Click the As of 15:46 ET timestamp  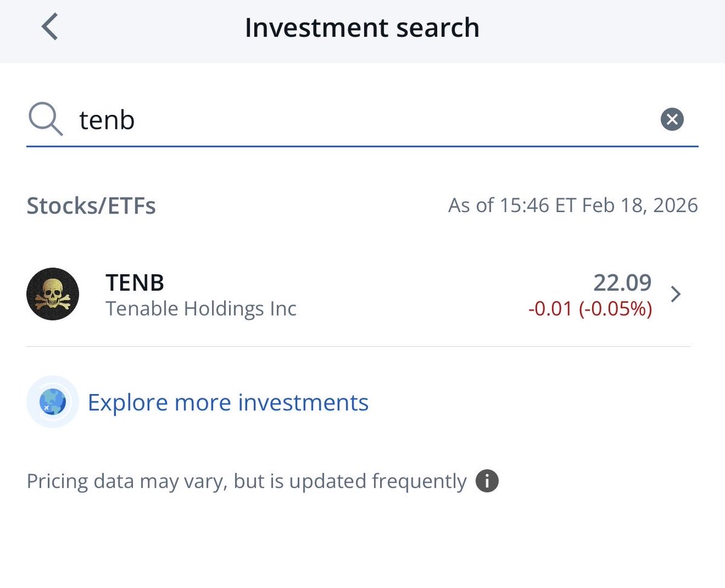(x=573, y=205)
